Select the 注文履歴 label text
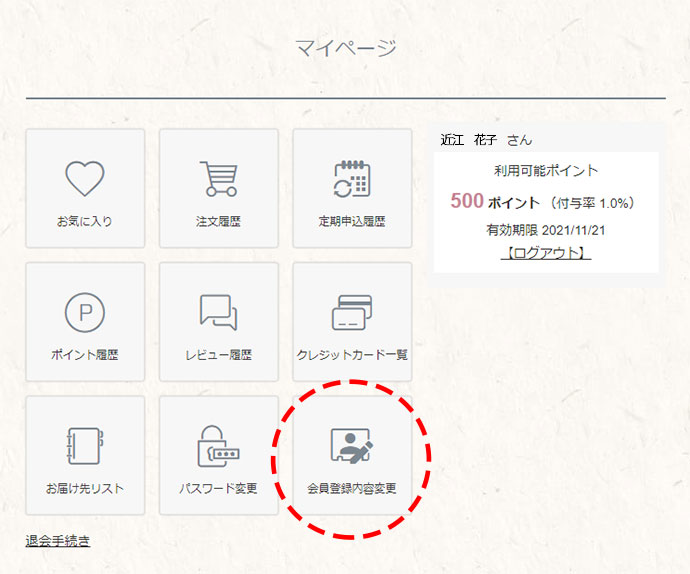 coord(218,221)
